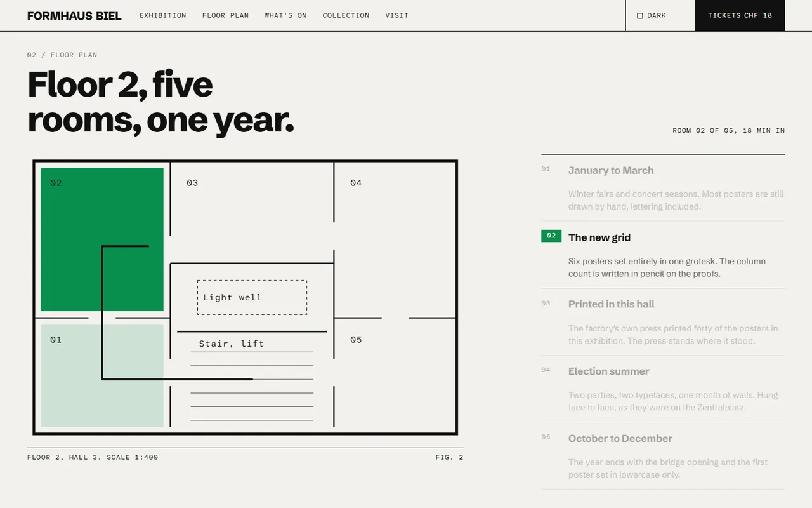Click the green 02 badge in the room list
This screenshot has height=508, width=812.
tap(551, 236)
